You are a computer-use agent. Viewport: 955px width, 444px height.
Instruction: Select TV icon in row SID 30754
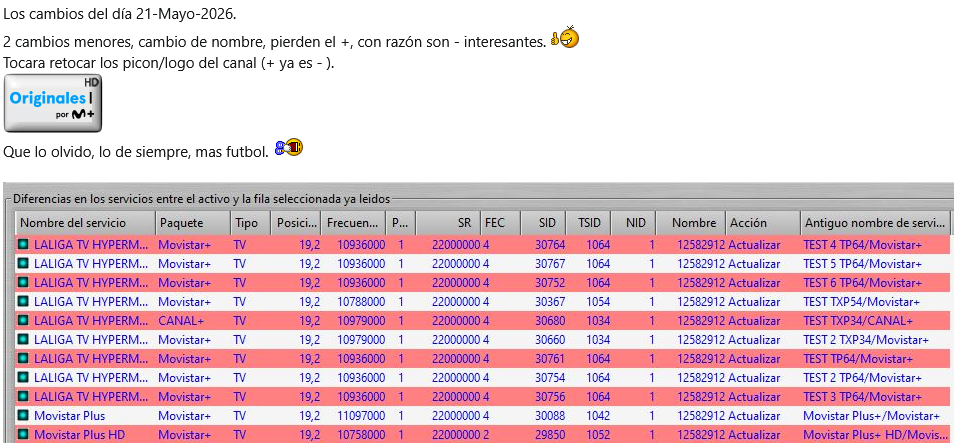[x=24, y=377]
